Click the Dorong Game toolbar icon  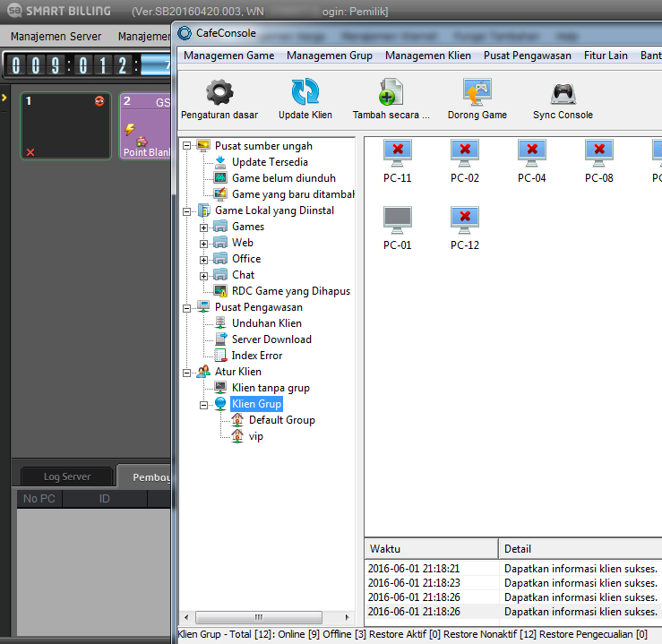coord(477,91)
